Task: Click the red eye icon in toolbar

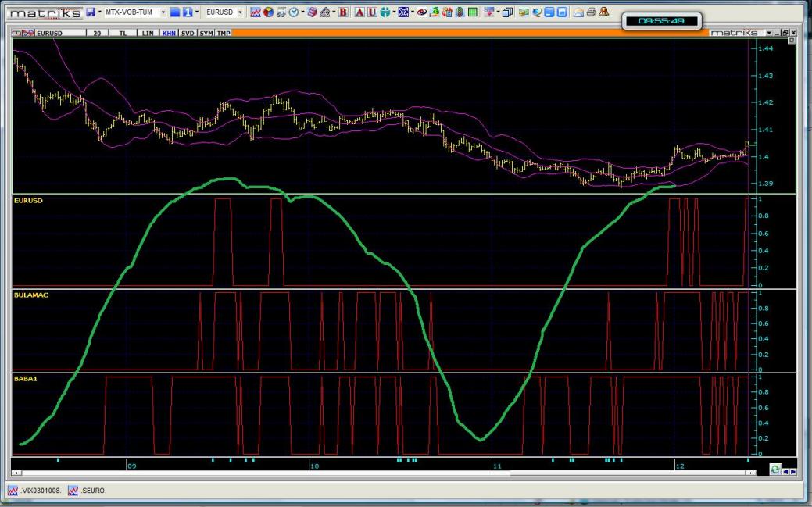Action: pyautogui.click(x=422, y=12)
